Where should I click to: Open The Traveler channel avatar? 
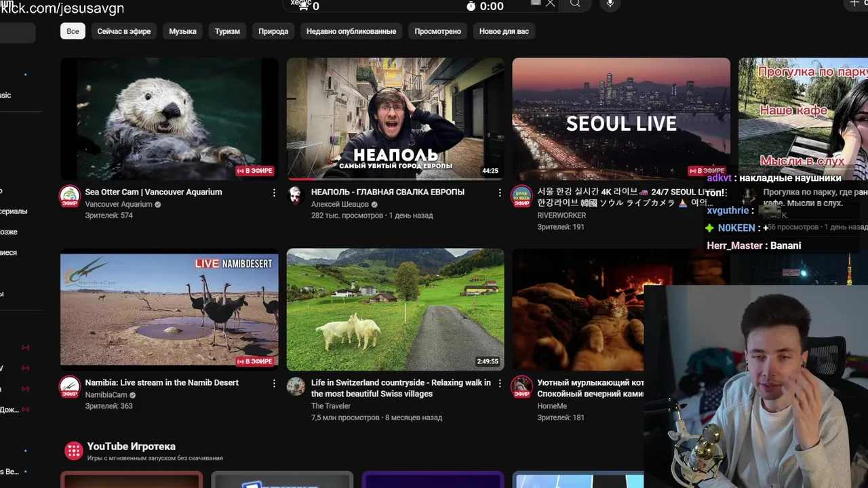296,386
